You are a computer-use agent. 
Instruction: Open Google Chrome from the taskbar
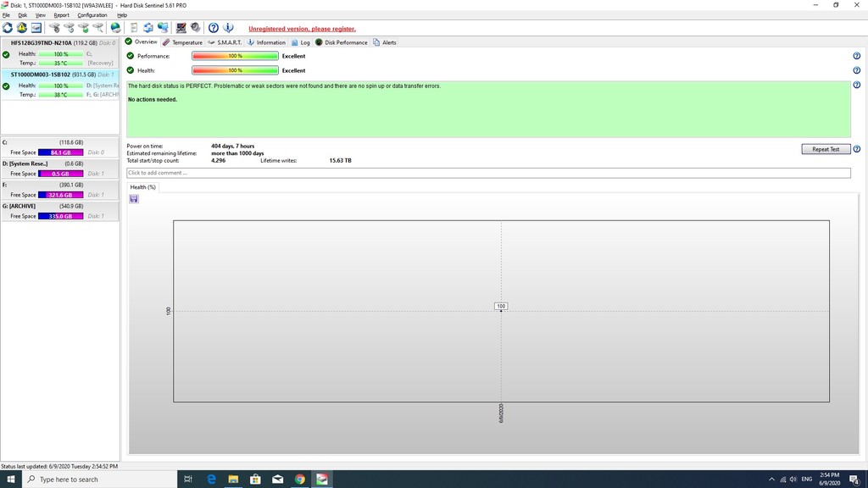[299, 480]
